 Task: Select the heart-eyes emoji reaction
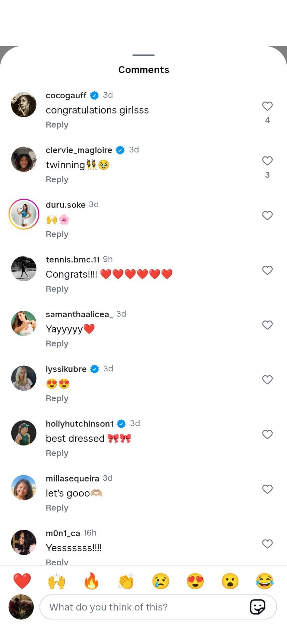point(195,581)
